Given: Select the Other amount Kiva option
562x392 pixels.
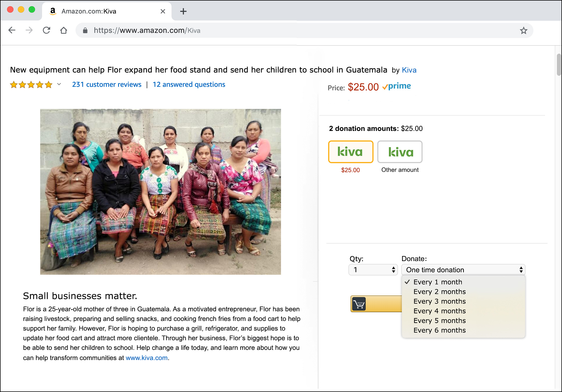Looking at the screenshot, I should (400, 152).
